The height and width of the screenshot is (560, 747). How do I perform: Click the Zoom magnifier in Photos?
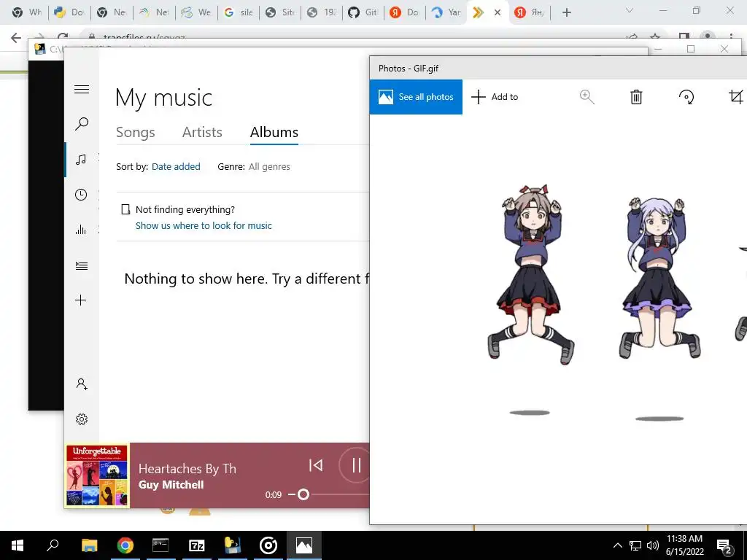587,97
